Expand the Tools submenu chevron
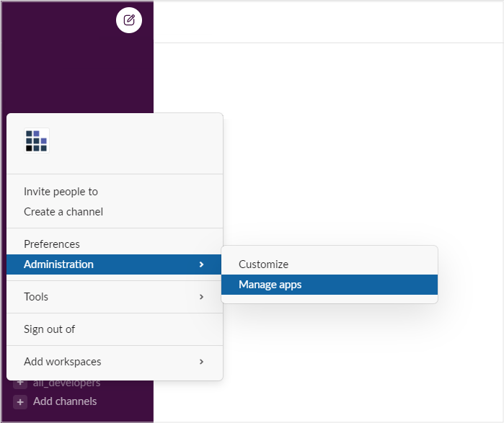 click(x=201, y=297)
